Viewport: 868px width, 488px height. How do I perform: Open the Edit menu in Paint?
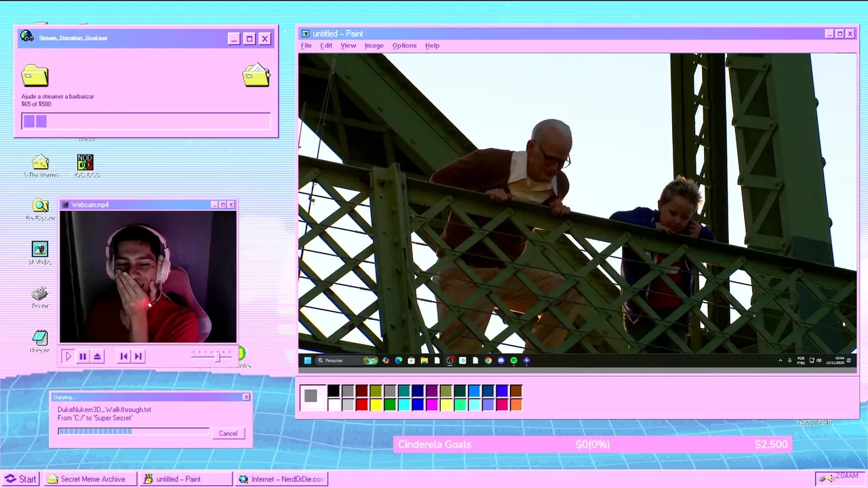pyautogui.click(x=326, y=45)
